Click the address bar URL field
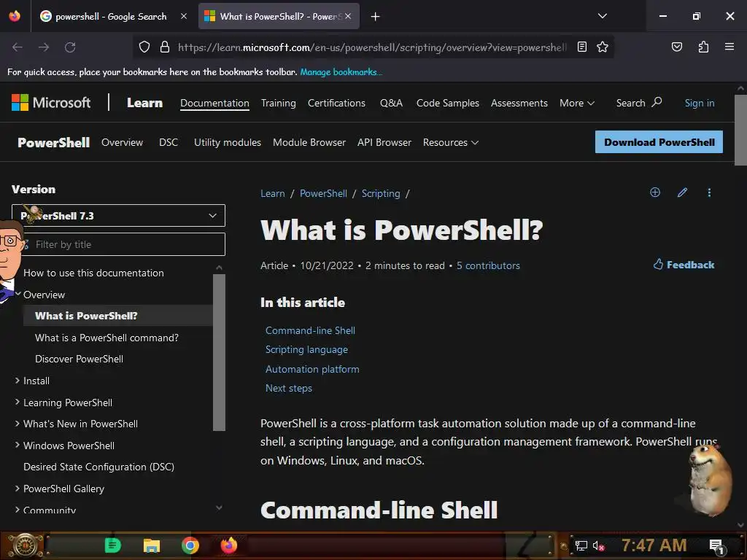747x560 pixels. [372, 47]
